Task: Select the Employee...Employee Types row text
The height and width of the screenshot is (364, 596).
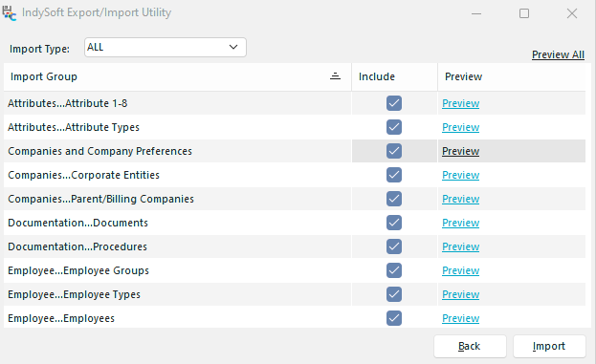Action: coord(74,294)
